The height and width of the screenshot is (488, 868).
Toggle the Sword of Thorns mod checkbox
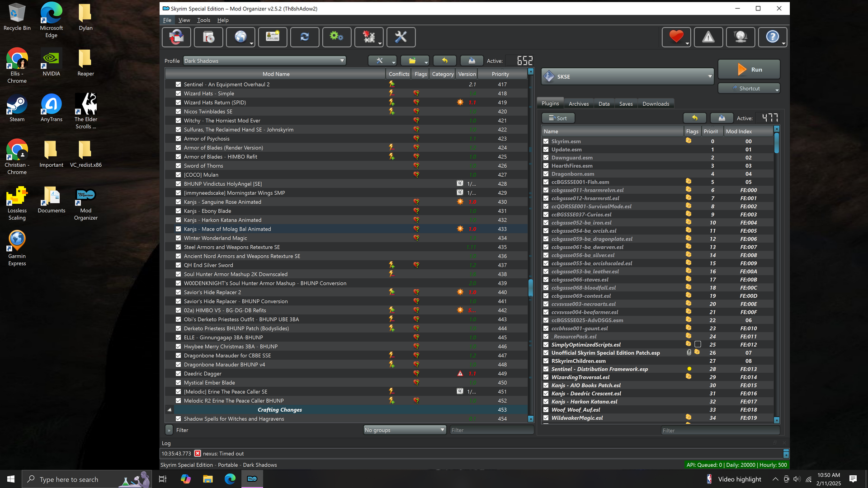[179, 166]
